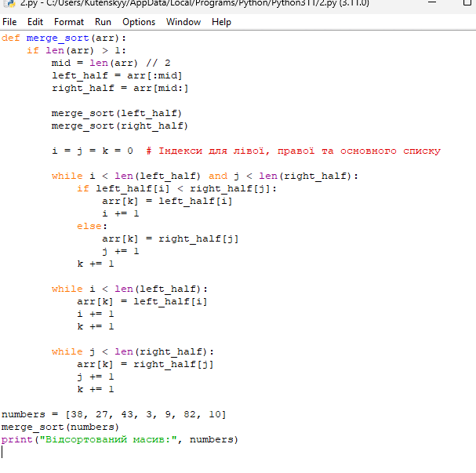The width and height of the screenshot is (476, 473).
Task: Click the line 'merge_sort(numbers)'
Action: (60, 428)
